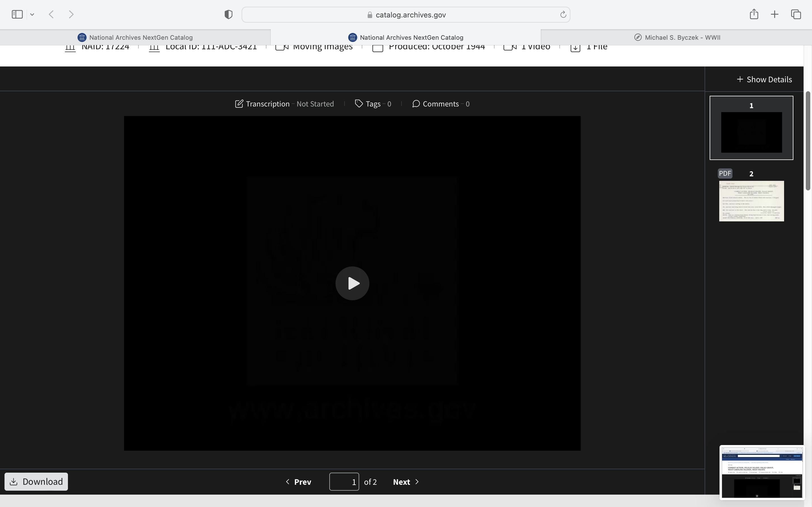Click the page number input field
812x507 pixels.
(344, 482)
